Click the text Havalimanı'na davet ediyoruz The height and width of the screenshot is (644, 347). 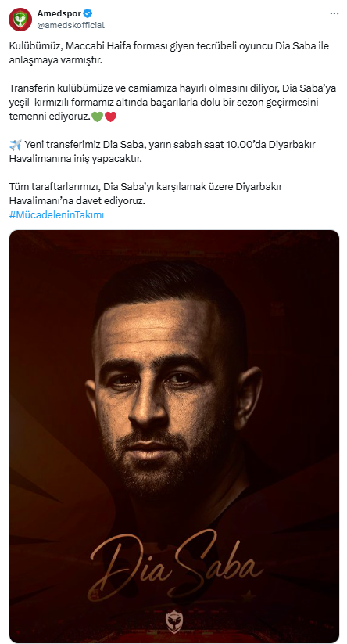[77, 201]
